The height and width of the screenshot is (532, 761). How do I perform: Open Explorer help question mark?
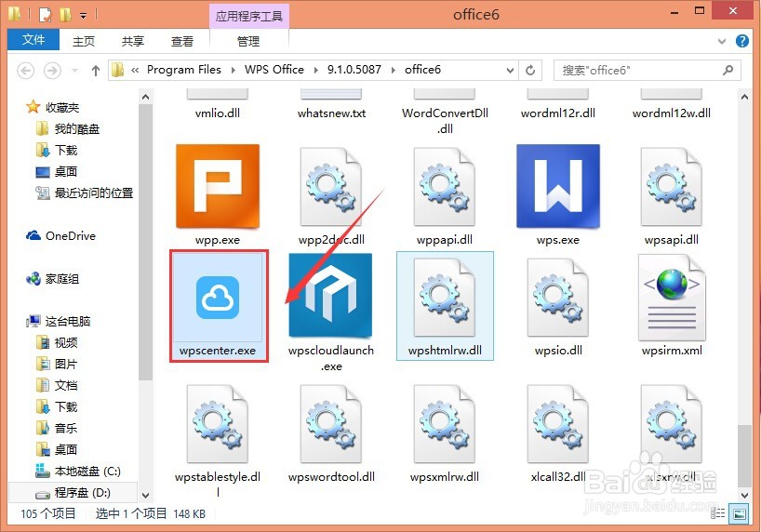[742, 41]
